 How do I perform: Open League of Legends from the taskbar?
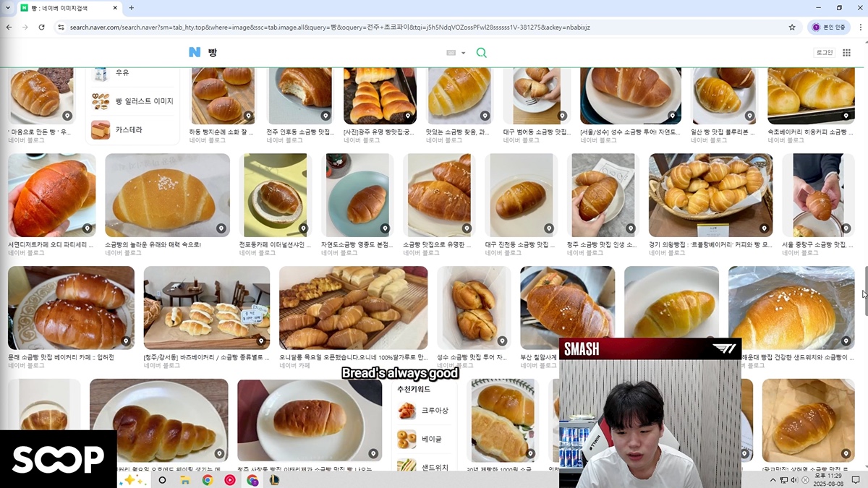coord(274,480)
